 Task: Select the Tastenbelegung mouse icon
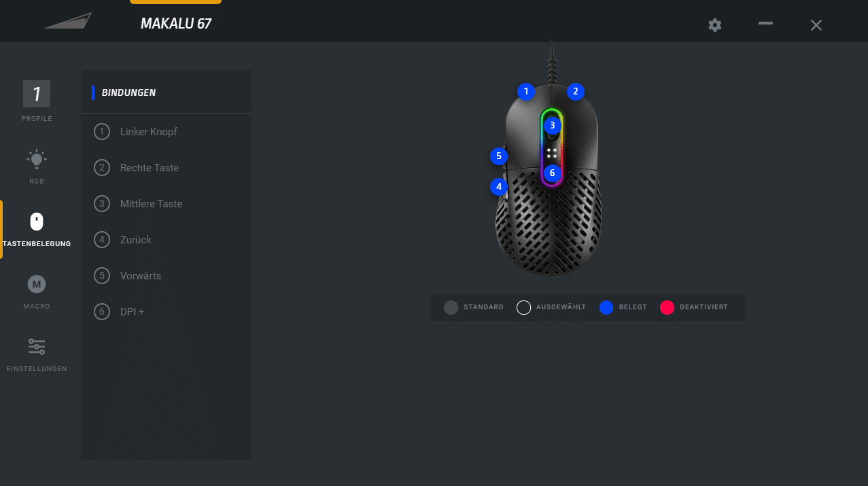pos(37,222)
